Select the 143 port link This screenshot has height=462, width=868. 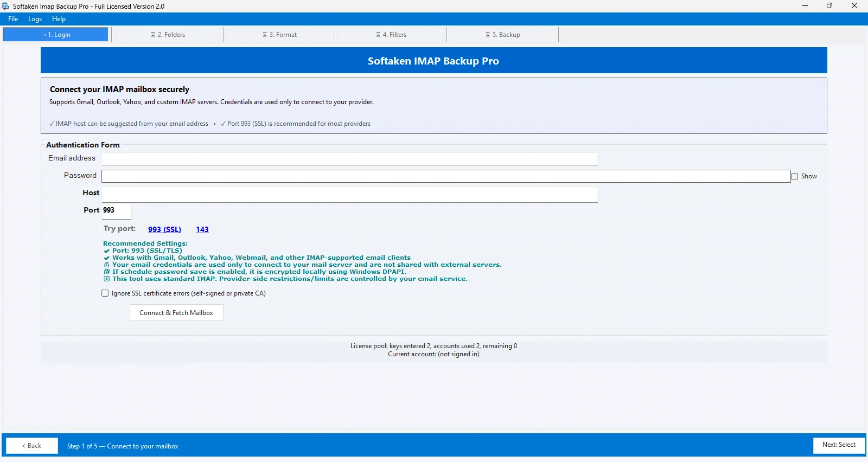[202, 229]
